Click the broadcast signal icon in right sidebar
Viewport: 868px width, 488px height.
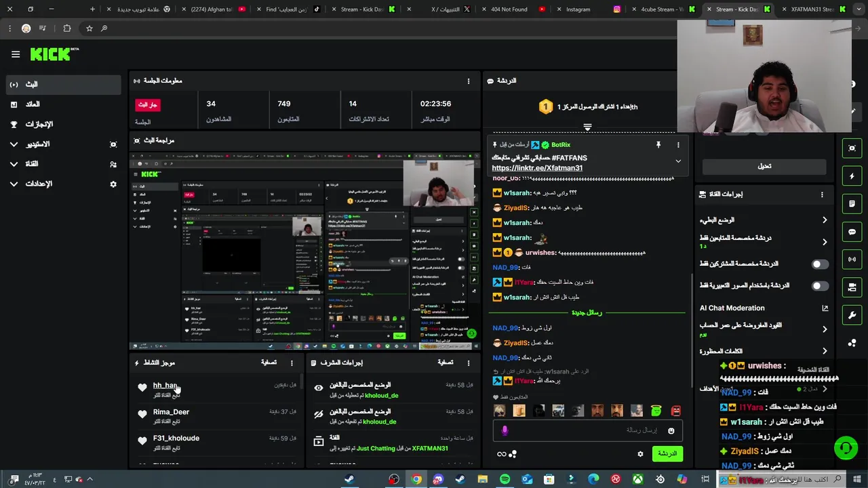pos(852,260)
